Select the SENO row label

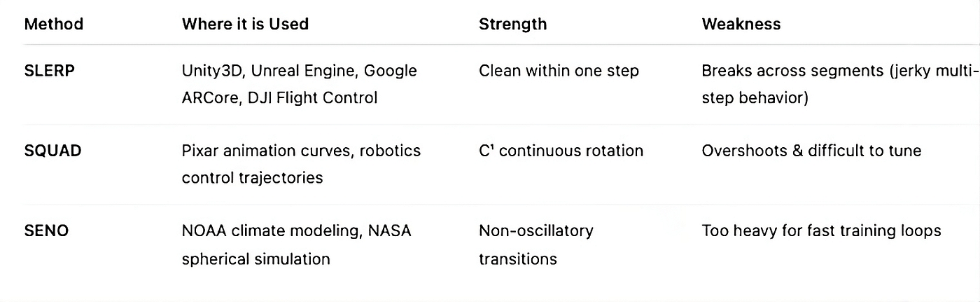46,231
